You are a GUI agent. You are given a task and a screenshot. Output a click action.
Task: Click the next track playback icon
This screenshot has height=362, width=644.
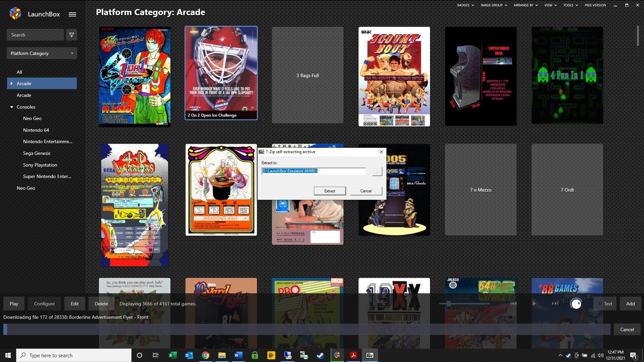click(555, 303)
